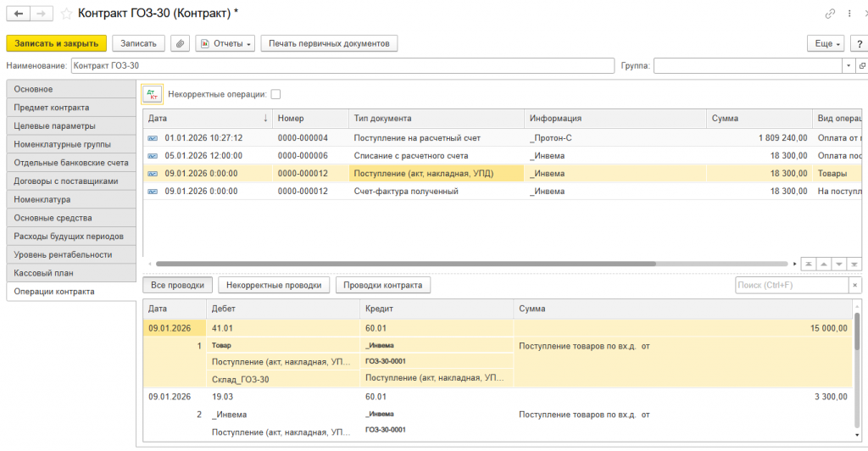868x451 pixels.
Task: Copy link via the chain icon
Action: coord(830,14)
